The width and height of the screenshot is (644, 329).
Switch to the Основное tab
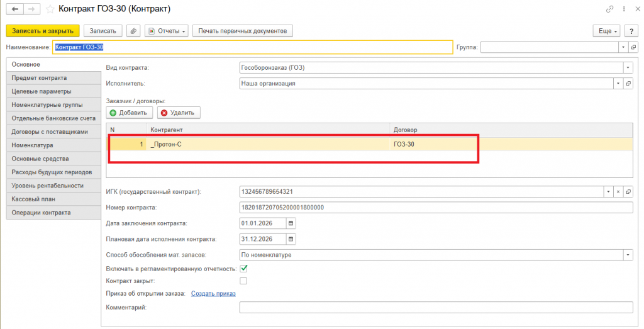pos(53,65)
